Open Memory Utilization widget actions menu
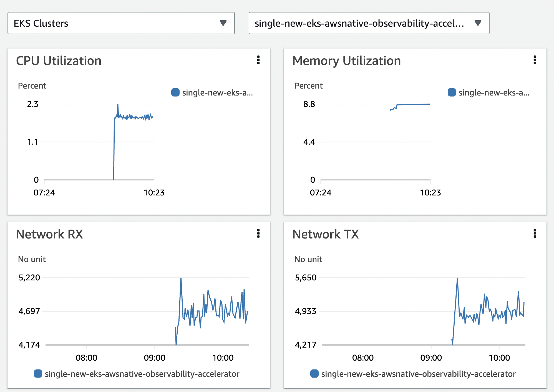The width and height of the screenshot is (554, 392). point(535,60)
